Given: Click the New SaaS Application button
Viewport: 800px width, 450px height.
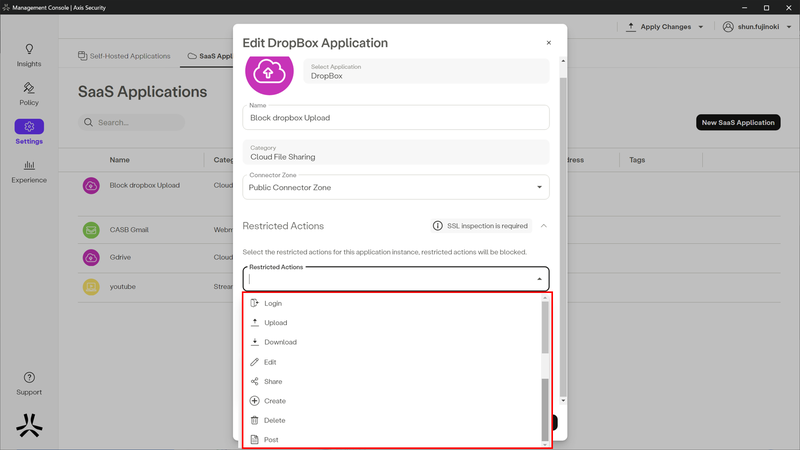Looking at the screenshot, I should pos(738,122).
